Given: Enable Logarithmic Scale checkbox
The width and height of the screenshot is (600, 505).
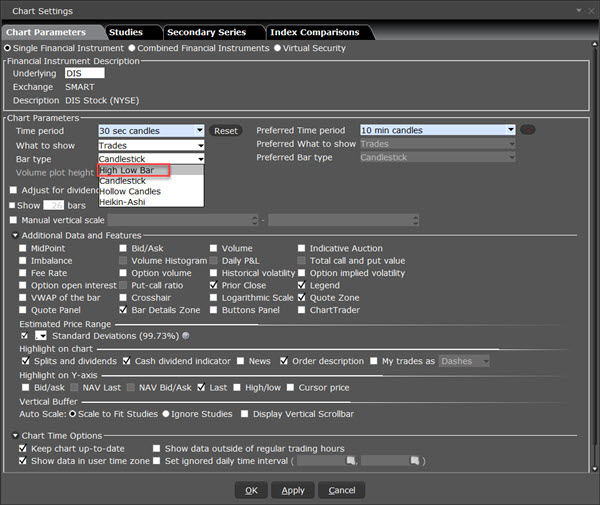Looking at the screenshot, I should pyautogui.click(x=214, y=297).
